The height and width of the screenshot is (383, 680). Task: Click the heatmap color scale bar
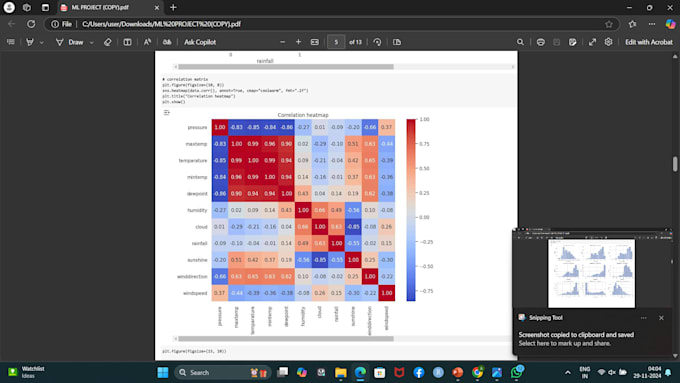point(411,210)
